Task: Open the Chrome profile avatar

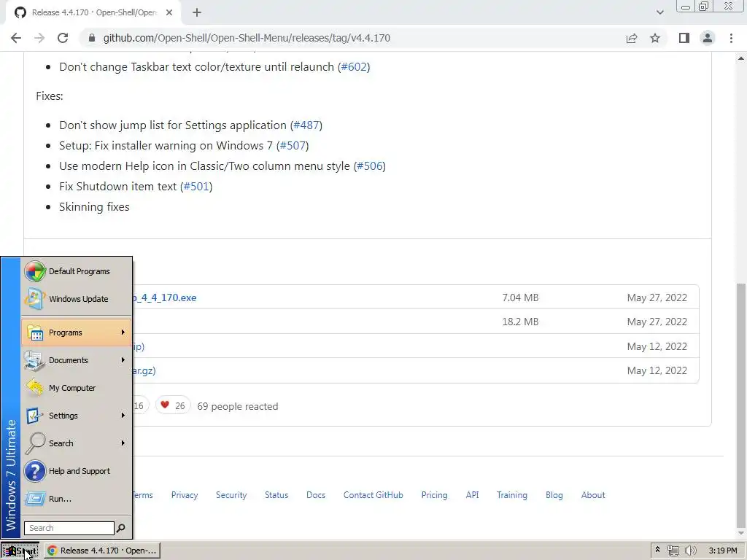Action: click(708, 38)
